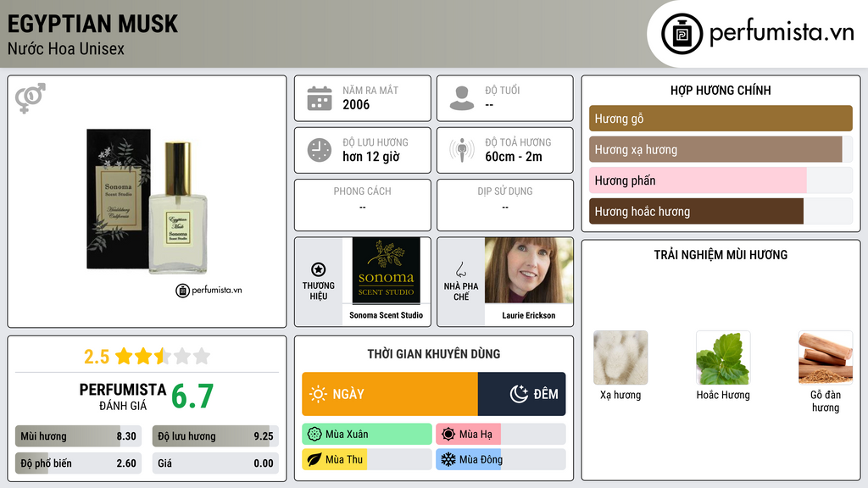Click the Mùa Hạ season bar
The image size is (868, 488).
click(x=500, y=435)
